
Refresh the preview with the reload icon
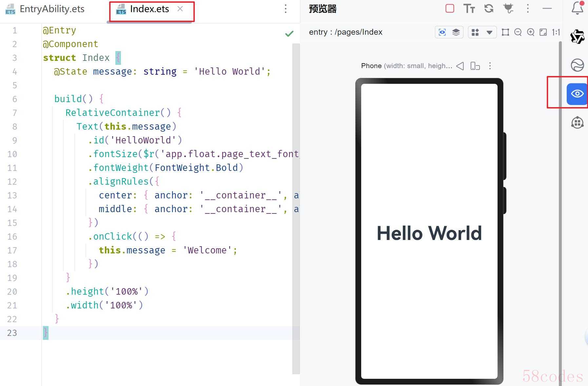[x=489, y=9]
